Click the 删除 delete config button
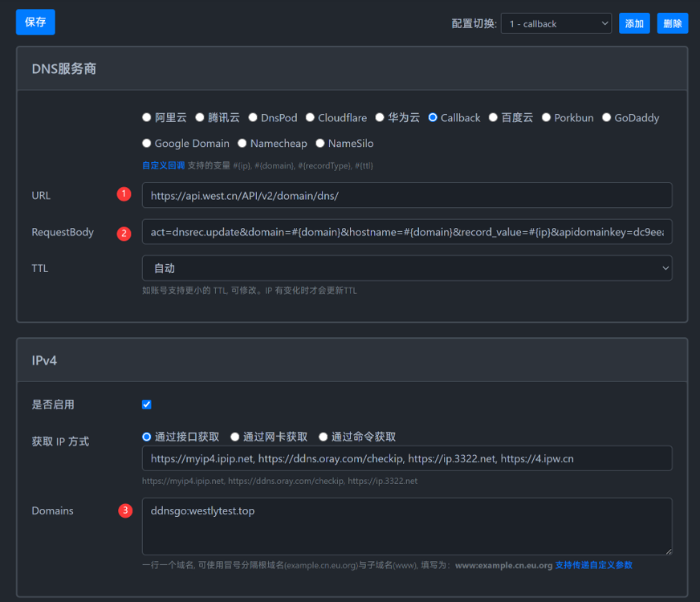This screenshot has height=602, width=700. [672, 23]
